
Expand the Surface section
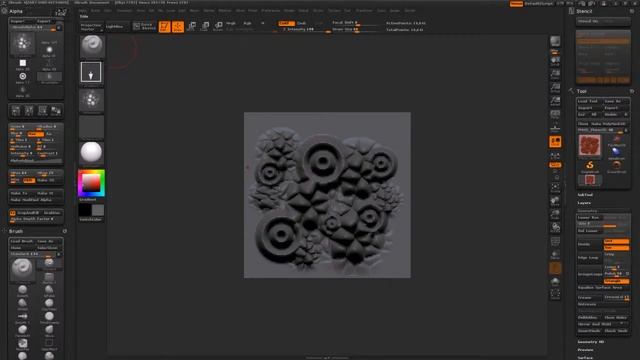585,358
